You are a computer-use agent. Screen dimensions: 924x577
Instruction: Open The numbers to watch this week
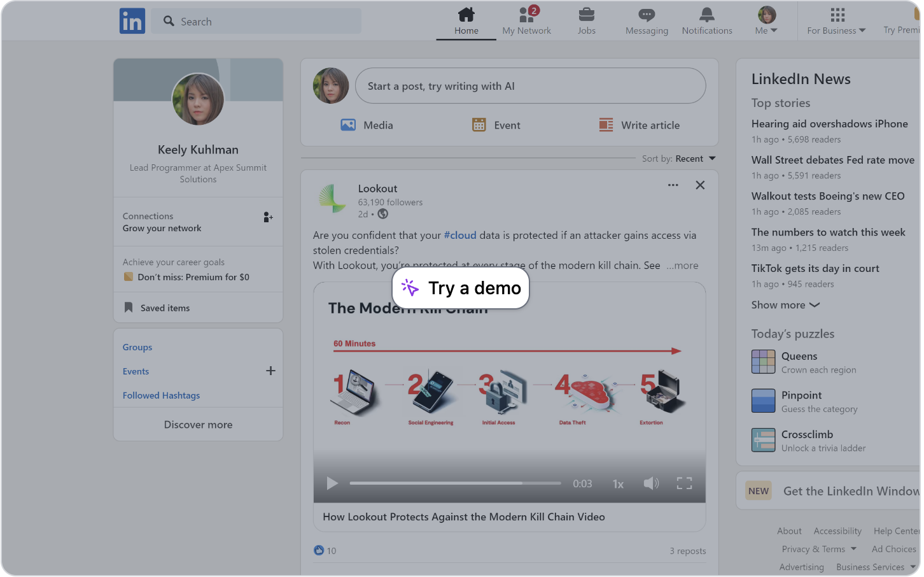tap(828, 232)
